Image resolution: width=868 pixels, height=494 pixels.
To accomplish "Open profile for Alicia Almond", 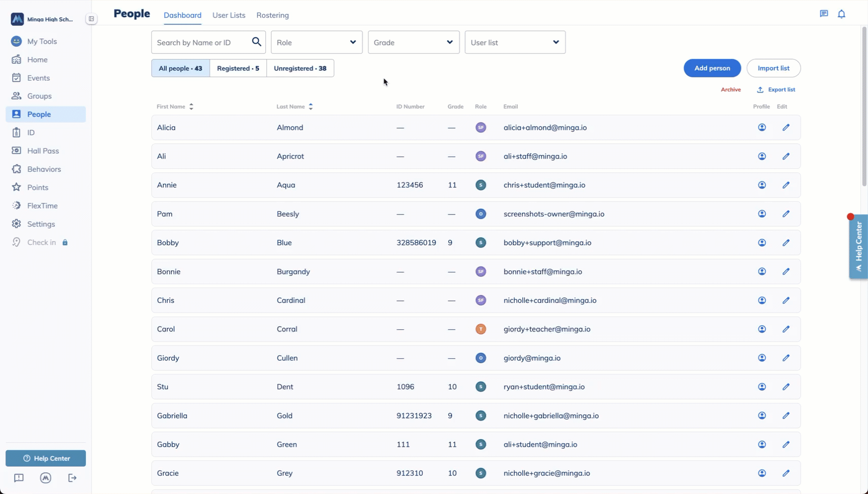I will coord(762,128).
